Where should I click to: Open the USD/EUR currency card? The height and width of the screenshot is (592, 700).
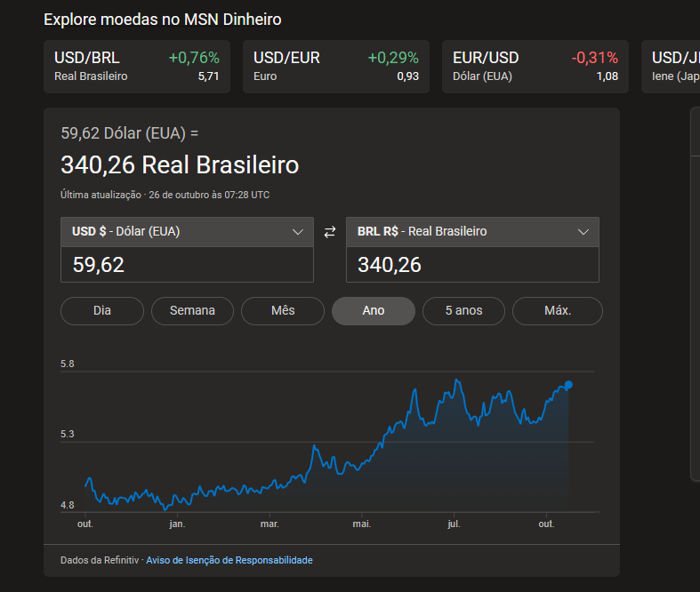pyautogui.click(x=335, y=67)
